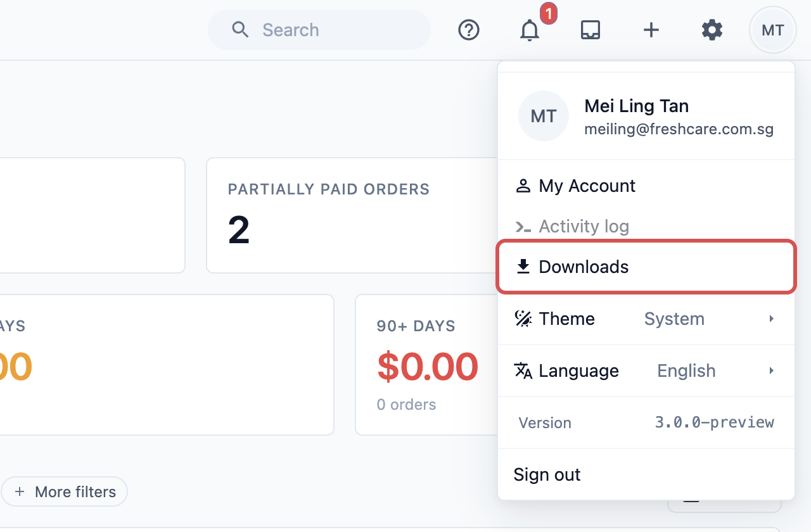The image size is (811, 532).
Task: Open notifications bell with one alert
Action: (530, 30)
